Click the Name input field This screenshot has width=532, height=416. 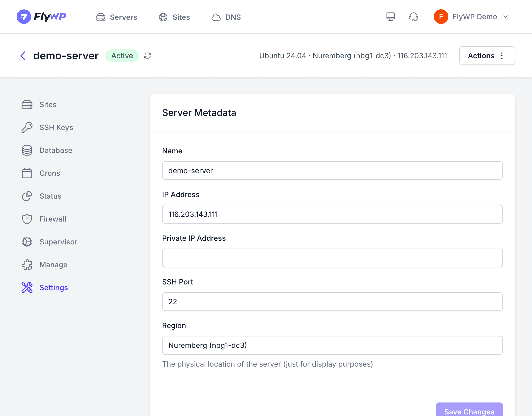point(332,171)
